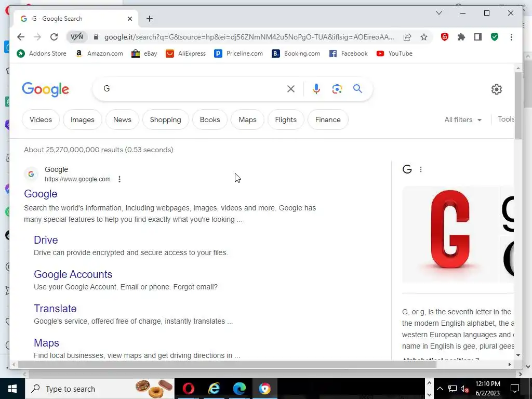This screenshot has width=532, height=399.
Task: Filter results by Flights
Action: (x=286, y=119)
